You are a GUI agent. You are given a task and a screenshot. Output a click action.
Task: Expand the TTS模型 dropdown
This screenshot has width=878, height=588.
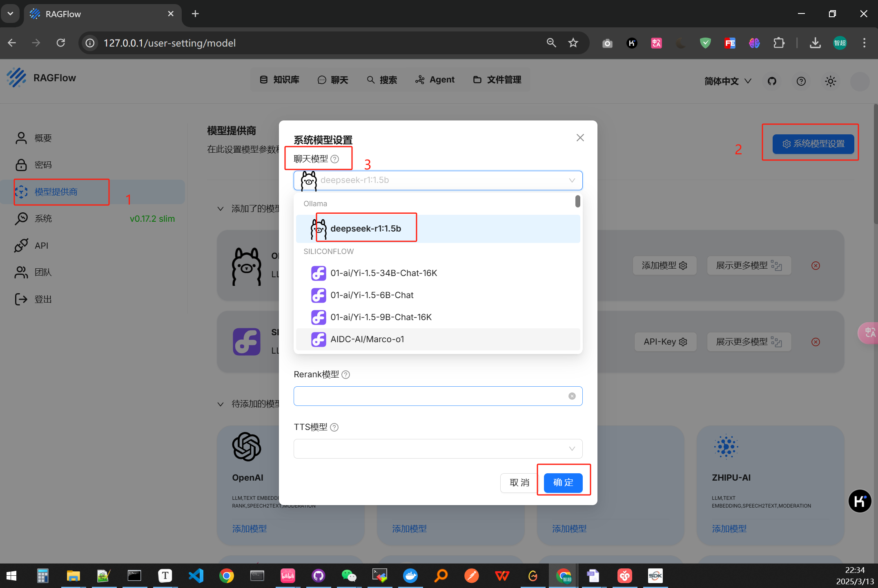(x=438, y=449)
